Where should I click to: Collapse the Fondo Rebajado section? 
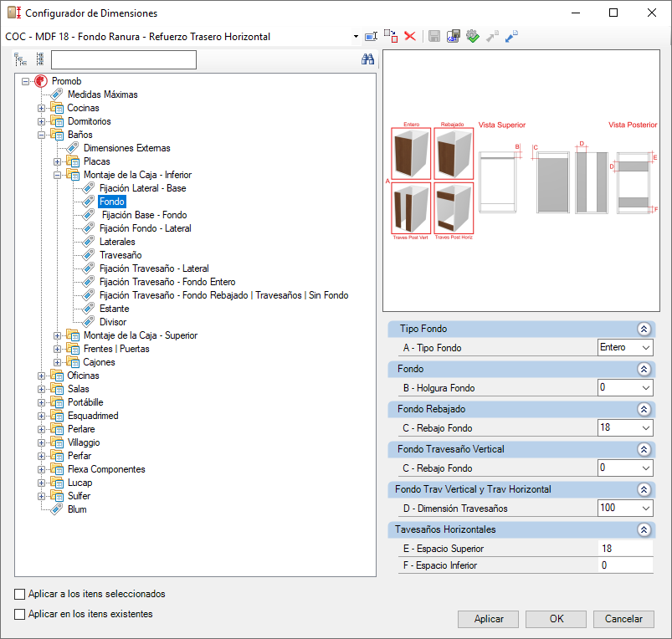644,409
